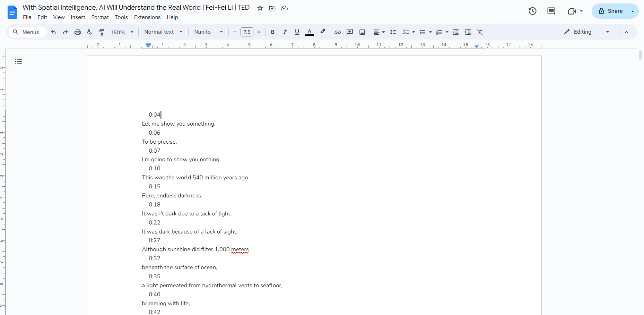Insert a link
The height and width of the screenshot is (315, 644).
point(338,32)
